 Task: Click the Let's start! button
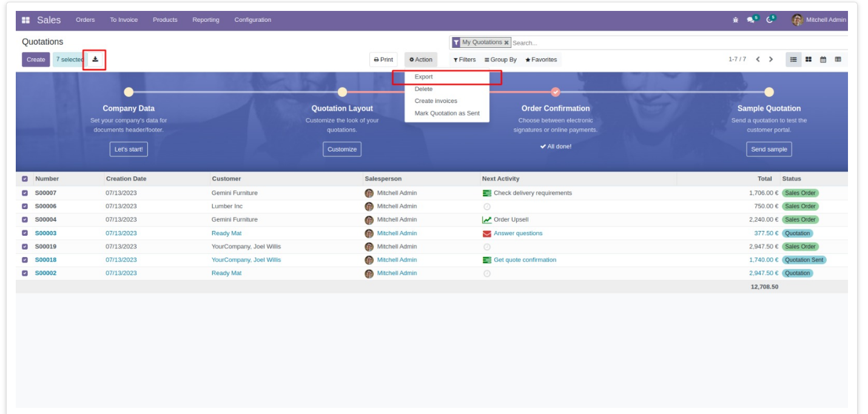point(129,149)
